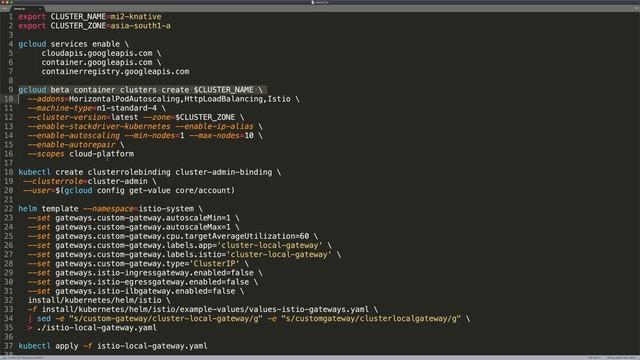Click 'gateways.custom-gateway.autoscaleMin=1' text
This screenshot has width=640, height=360.
pyautogui.click(x=143, y=218)
